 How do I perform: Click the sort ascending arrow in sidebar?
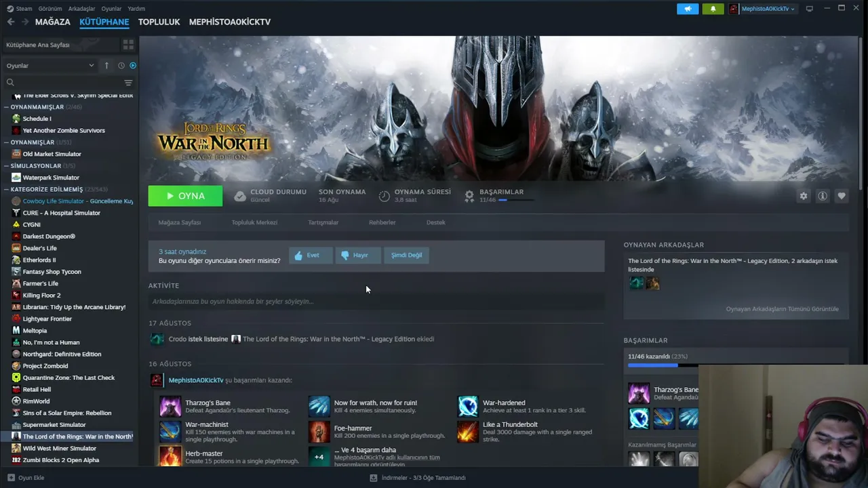(106, 66)
